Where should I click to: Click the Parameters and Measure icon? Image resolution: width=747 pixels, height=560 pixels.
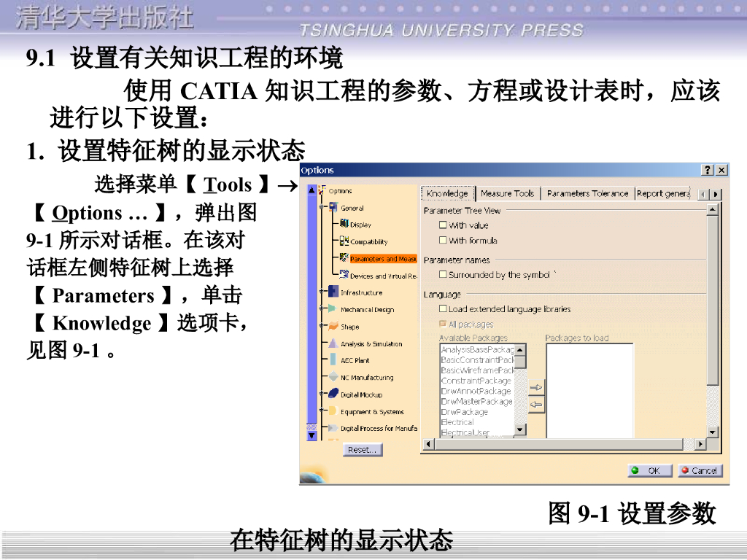click(x=344, y=257)
